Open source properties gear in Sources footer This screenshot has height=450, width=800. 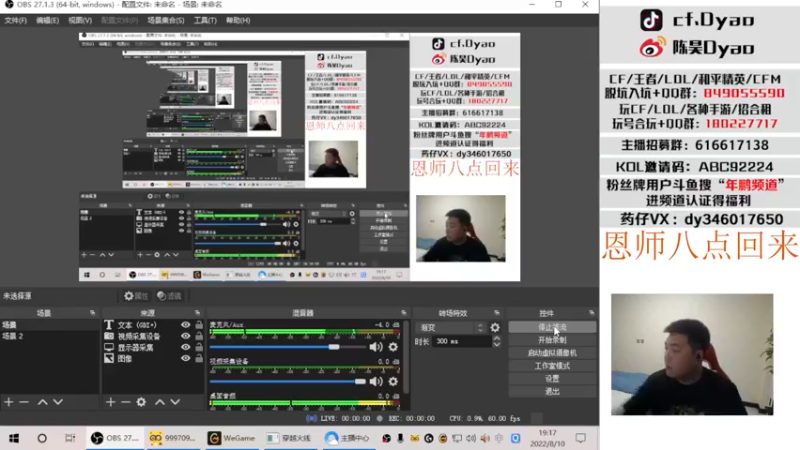click(x=141, y=402)
